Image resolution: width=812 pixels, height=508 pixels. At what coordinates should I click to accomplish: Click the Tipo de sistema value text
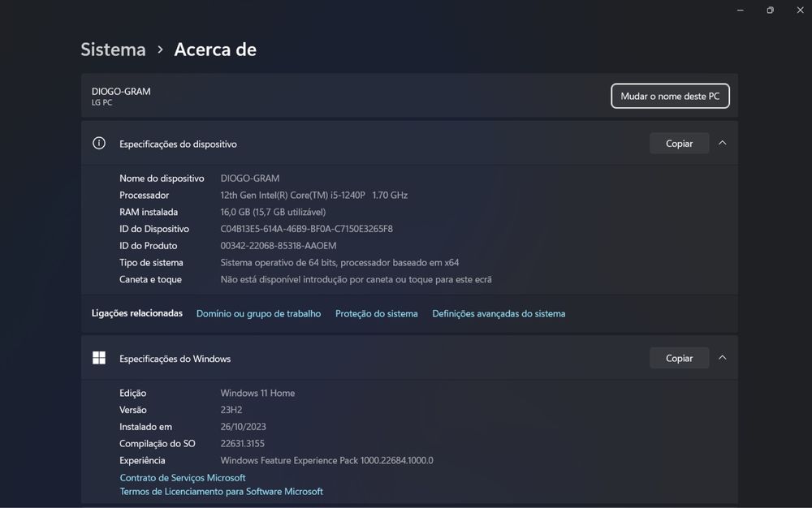click(339, 263)
